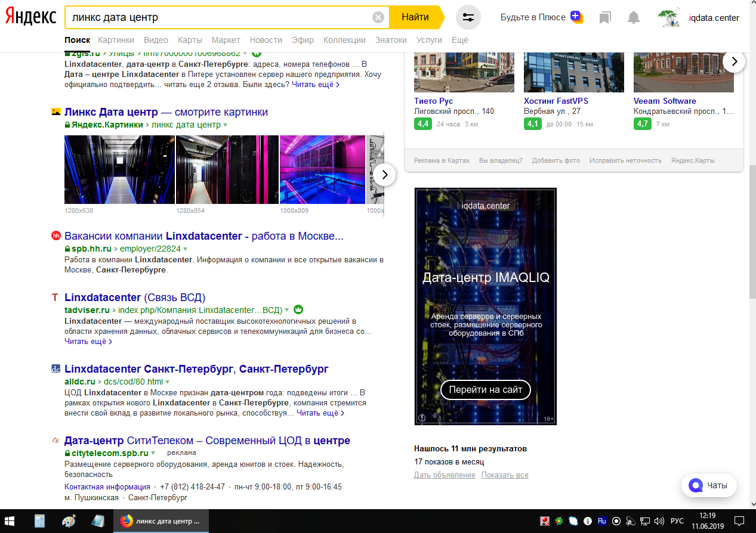The height and width of the screenshot is (533, 756).
Task: Click the Показать все link
Action: (505, 475)
